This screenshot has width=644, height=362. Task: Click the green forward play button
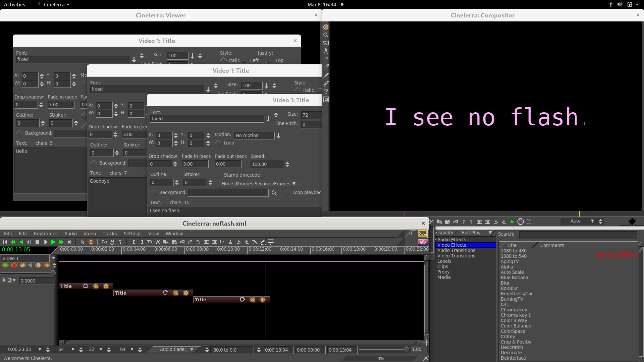click(x=53, y=242)
